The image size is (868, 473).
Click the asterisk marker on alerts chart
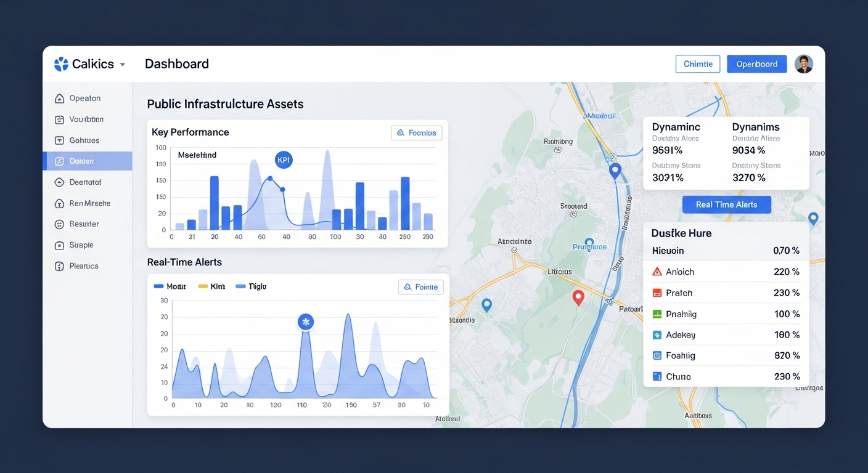[306, 322]
